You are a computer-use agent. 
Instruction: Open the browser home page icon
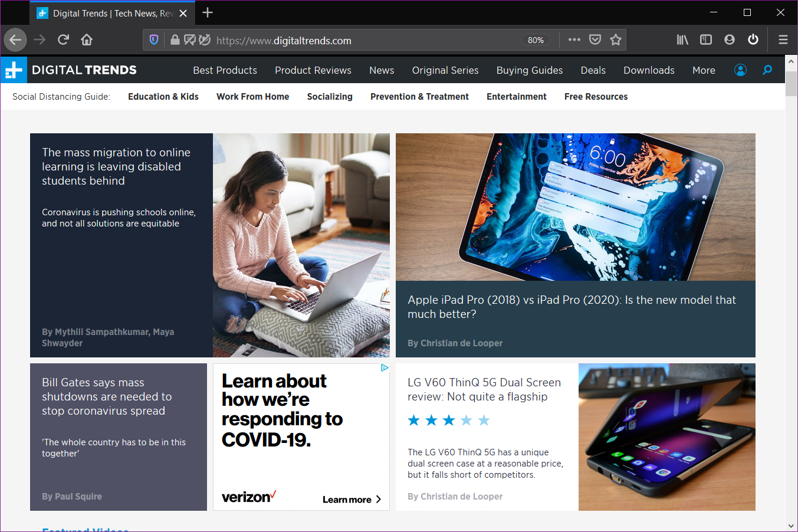pyautogui.click(x=87, y=40)
